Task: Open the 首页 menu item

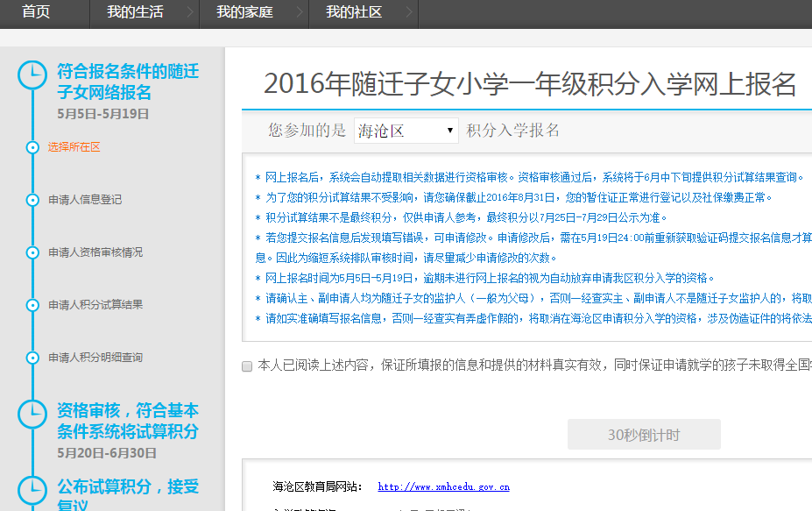Action: click(36, 12)
